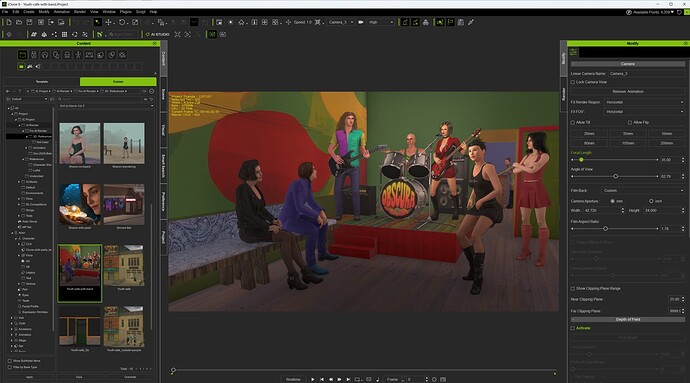Click the green pack filter icon in Content panel
Viewport: 690px width, 383px height.
click(x=21, y=66)
